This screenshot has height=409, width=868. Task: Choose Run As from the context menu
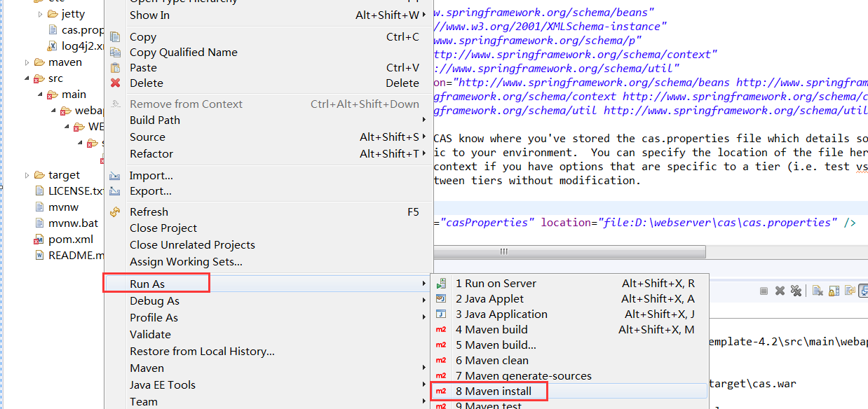pyautogui.click(x=269, y=284)
